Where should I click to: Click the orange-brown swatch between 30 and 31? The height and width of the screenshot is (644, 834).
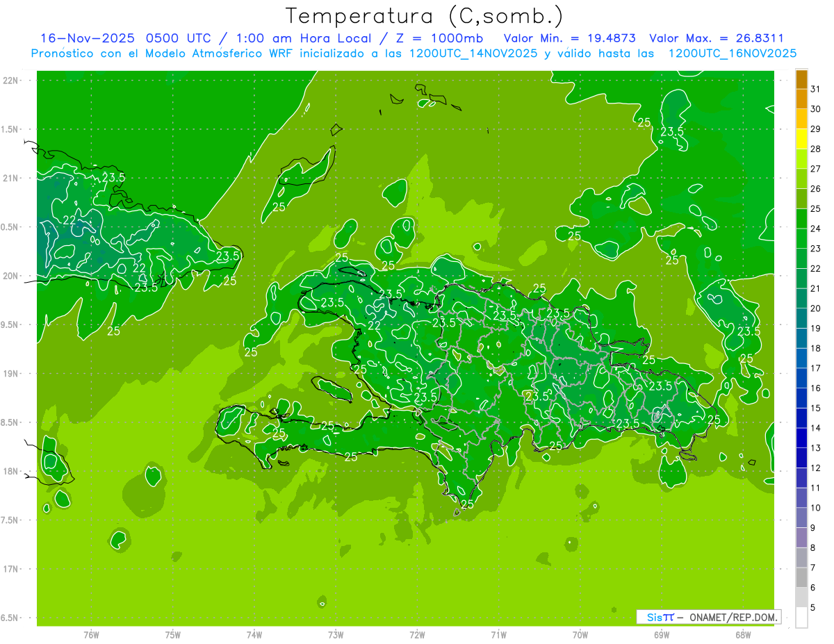tap(801, 99)
